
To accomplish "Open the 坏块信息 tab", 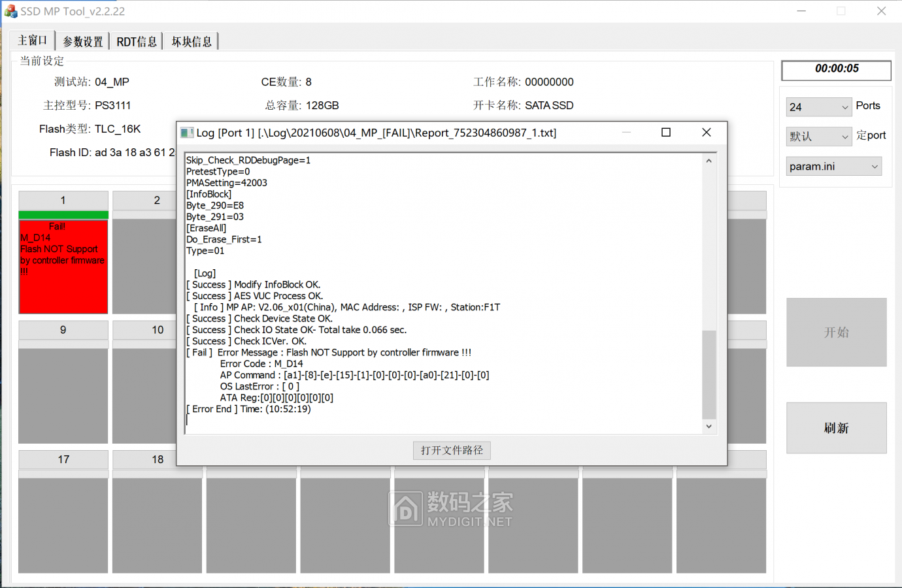I will (192, 42).
